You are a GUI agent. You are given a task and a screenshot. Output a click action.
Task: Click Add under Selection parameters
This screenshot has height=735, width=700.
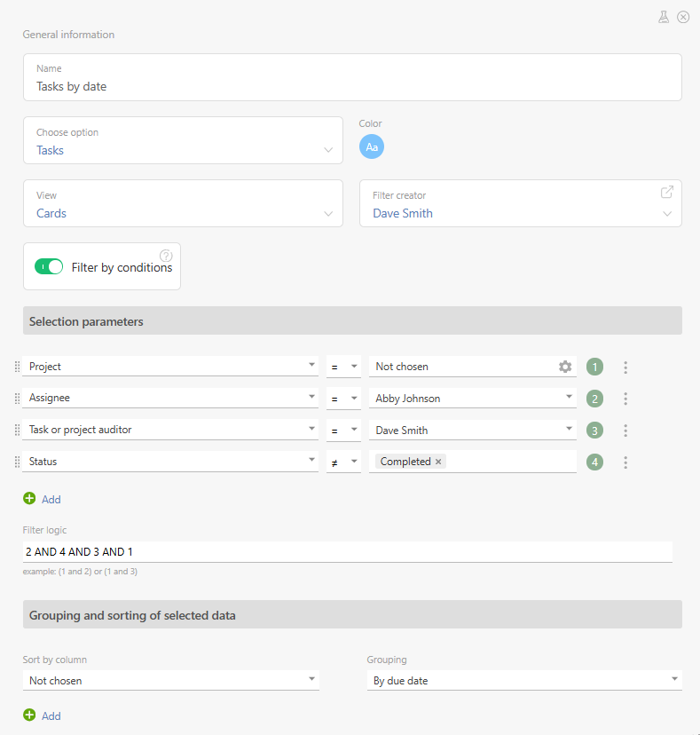[42, 500]
